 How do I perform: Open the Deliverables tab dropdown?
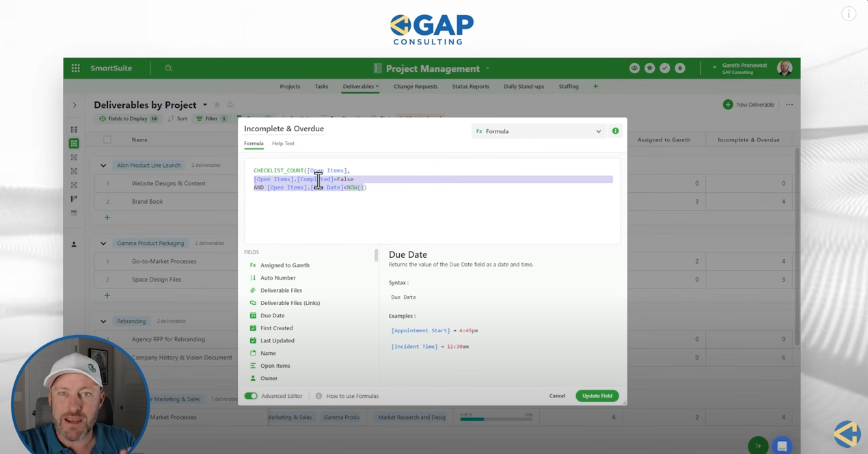(x=377, y=87)
